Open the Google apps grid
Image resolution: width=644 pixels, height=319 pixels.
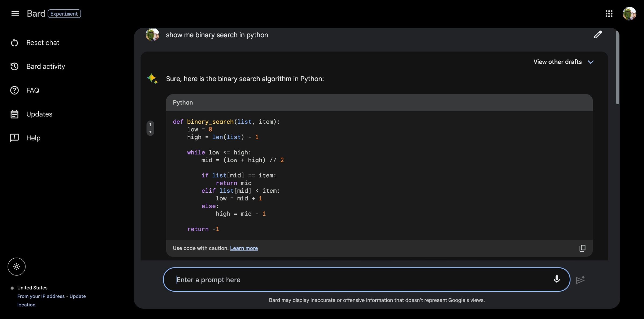[609, 13]
